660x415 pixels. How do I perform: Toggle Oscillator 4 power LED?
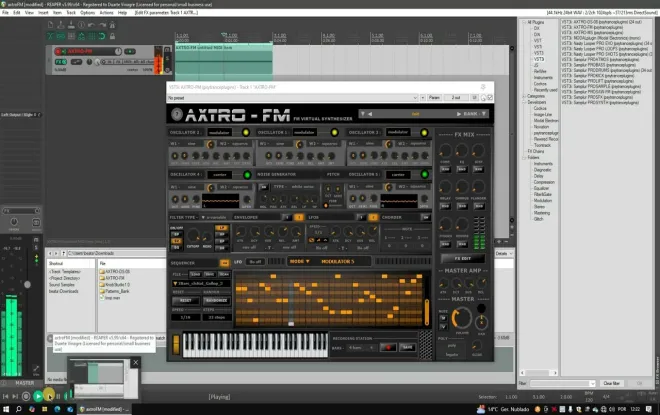[247, 174]
